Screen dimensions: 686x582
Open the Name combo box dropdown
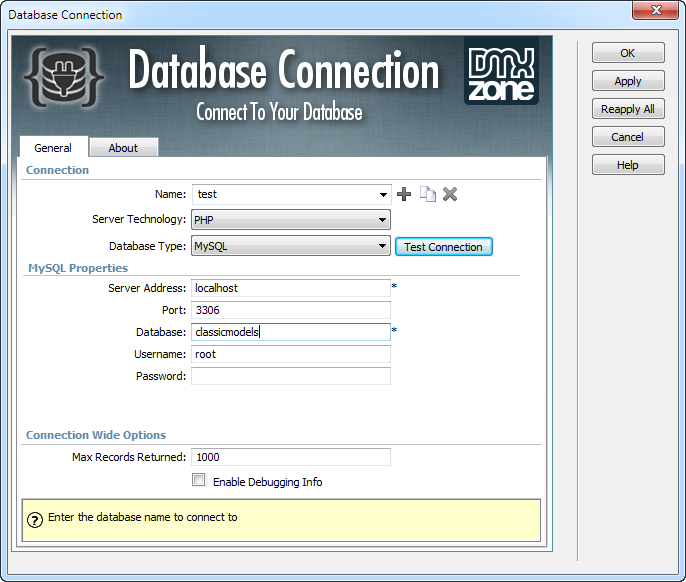coord(383,194)
